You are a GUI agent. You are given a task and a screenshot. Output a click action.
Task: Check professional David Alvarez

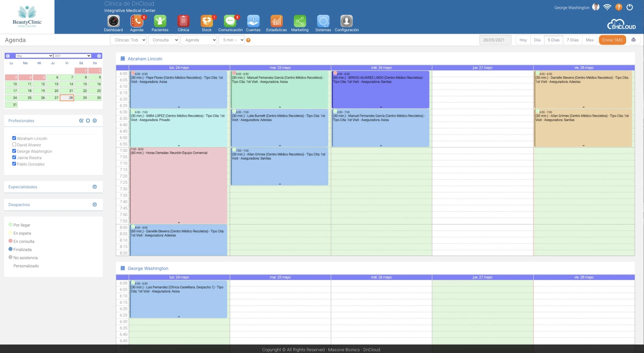coord(14,144)
